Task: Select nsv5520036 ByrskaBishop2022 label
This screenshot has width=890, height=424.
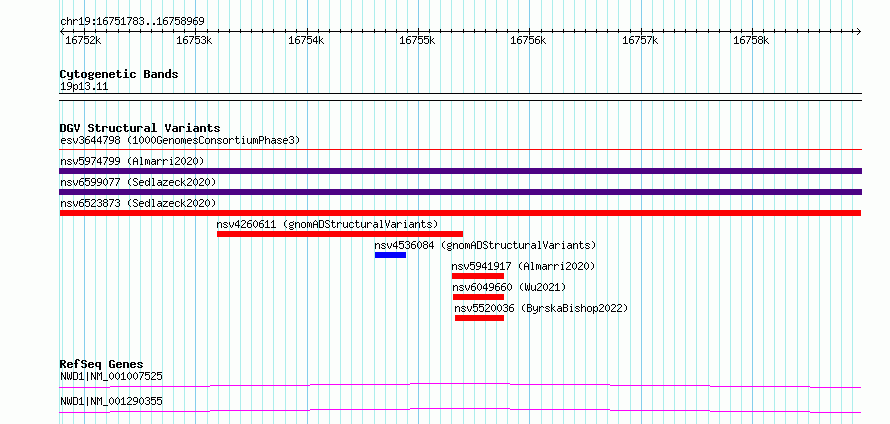Action: 541,308
